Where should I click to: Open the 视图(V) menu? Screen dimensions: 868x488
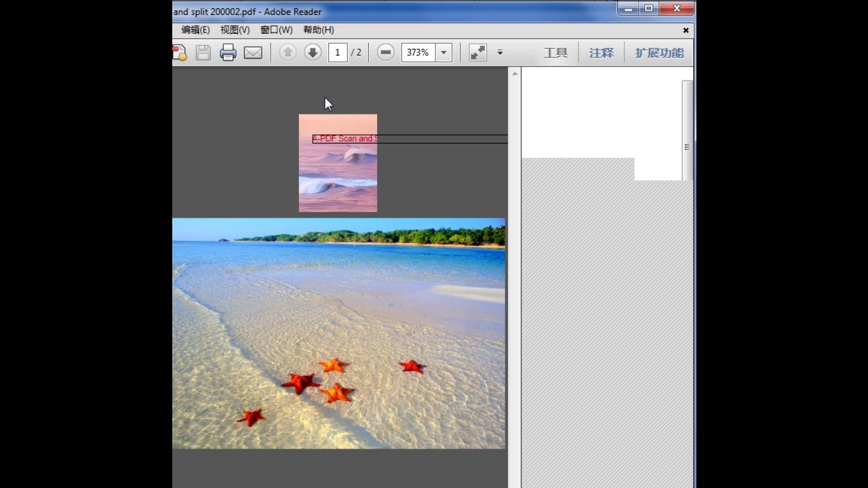235,30
